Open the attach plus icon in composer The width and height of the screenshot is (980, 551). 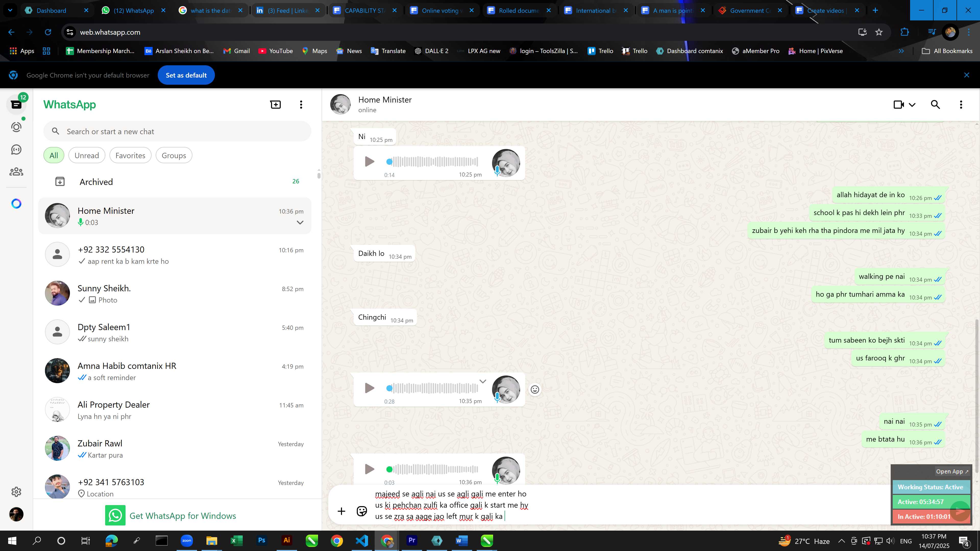(341, 511)
